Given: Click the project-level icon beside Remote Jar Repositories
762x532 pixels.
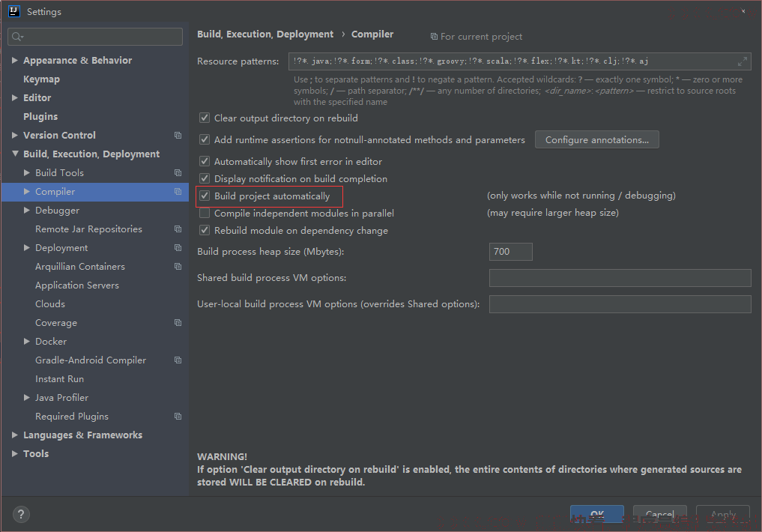Looking at the screenshot, I should coord(178,229).
